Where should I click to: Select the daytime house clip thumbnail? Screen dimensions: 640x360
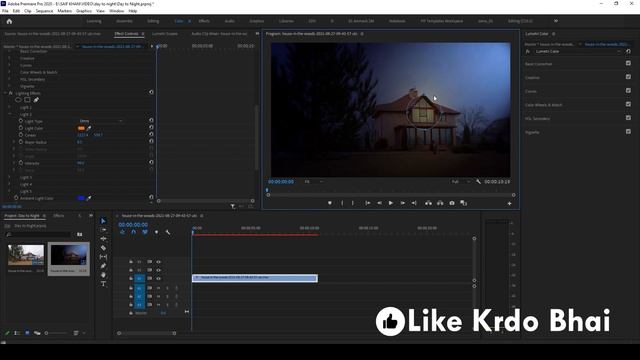pos(26,255)
